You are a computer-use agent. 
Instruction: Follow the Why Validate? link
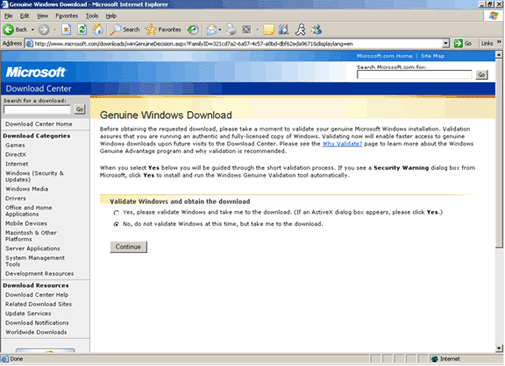(x=342, y=144)
